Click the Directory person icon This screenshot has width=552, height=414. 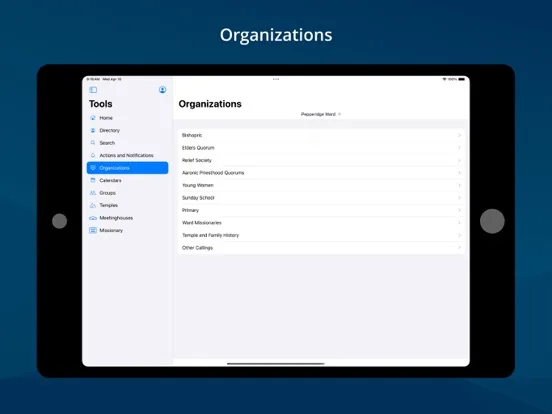click(93, 130)
